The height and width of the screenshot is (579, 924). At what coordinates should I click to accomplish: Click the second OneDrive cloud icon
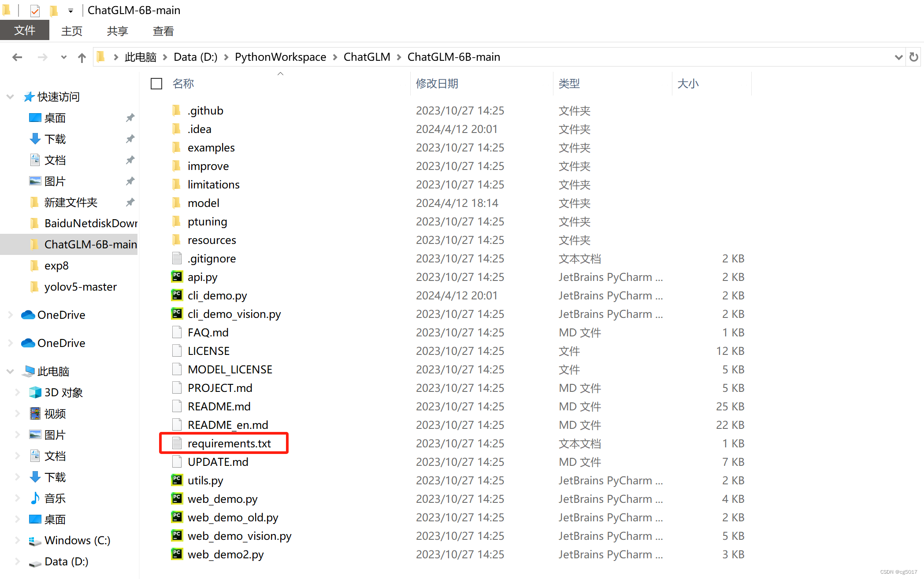tap(28, 343)
